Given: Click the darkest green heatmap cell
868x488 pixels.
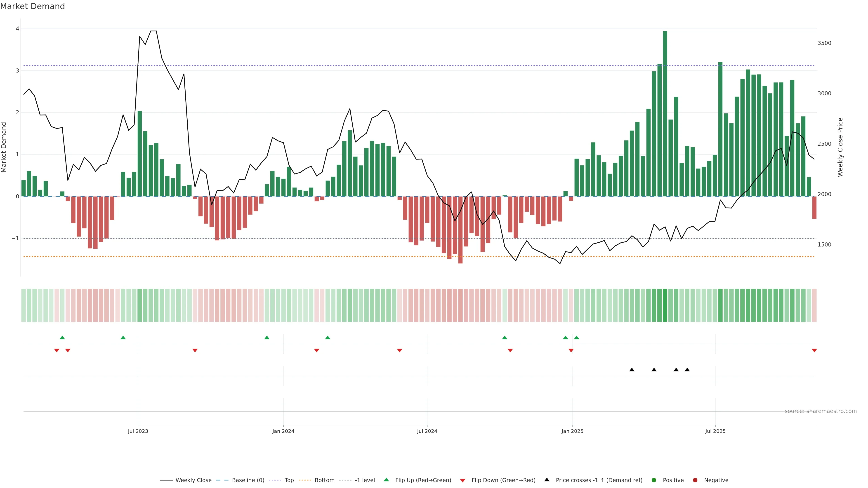Looking at the screenshot, I should coord(665,305).
